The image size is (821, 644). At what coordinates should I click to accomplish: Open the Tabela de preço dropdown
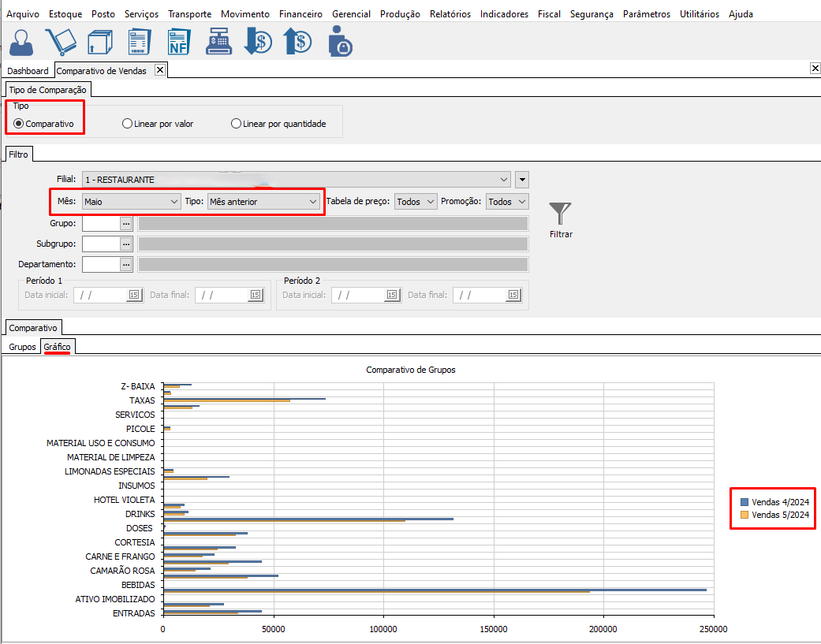(416, 202)
